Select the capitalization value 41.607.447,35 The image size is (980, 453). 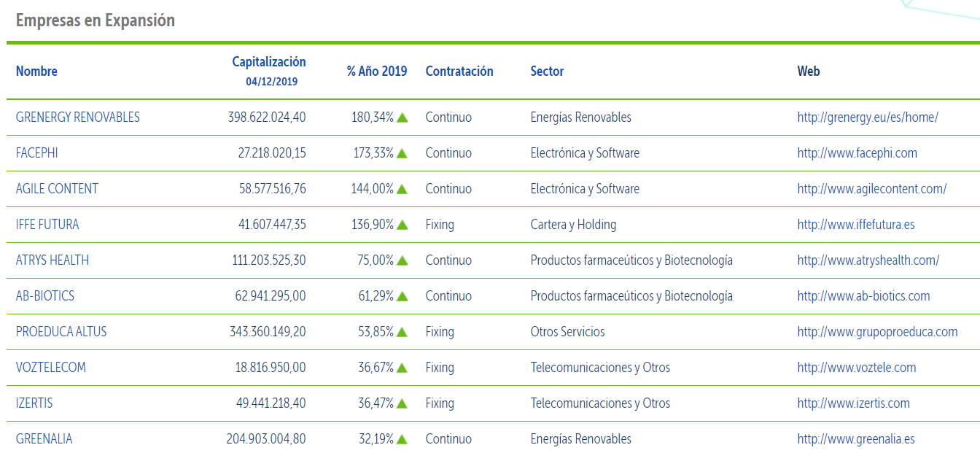272,225
